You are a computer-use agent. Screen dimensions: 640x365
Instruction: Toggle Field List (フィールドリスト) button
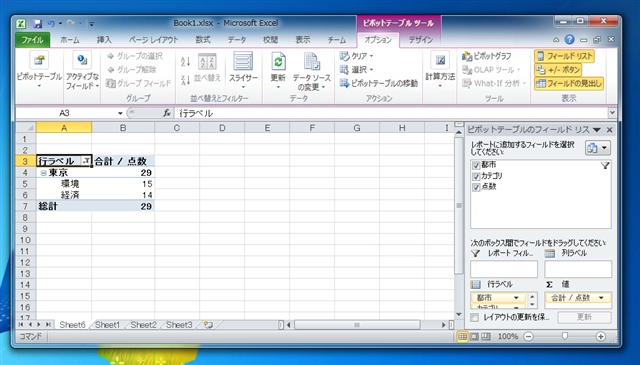(564, 56)
